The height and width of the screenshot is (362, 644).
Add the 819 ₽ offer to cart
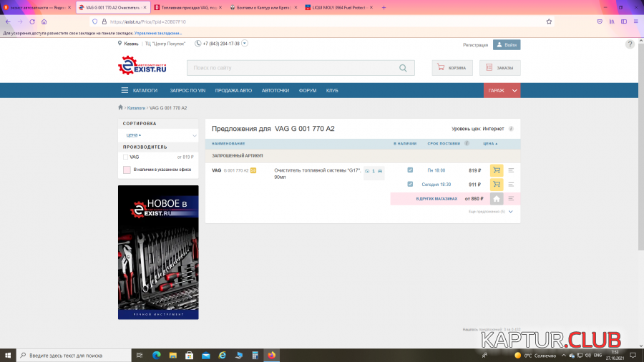pos(496,170)
